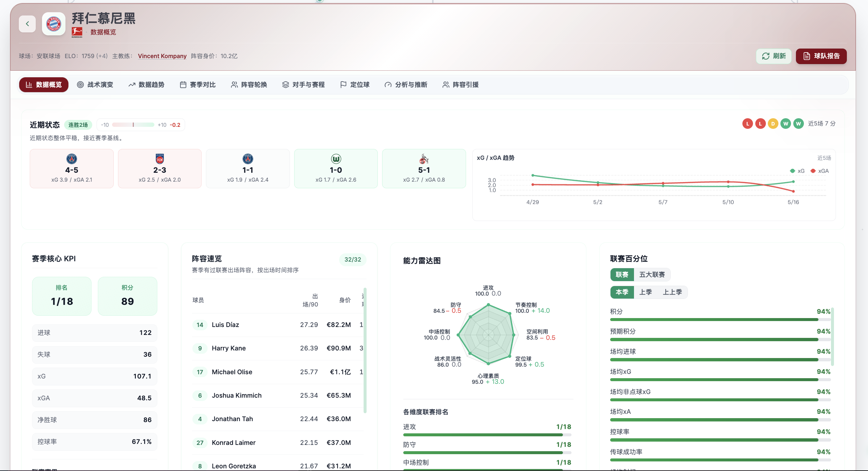Viewport: 868px width, 471px height.
Task: Click the 节奏控制 radar axis label
Action: 526,305
